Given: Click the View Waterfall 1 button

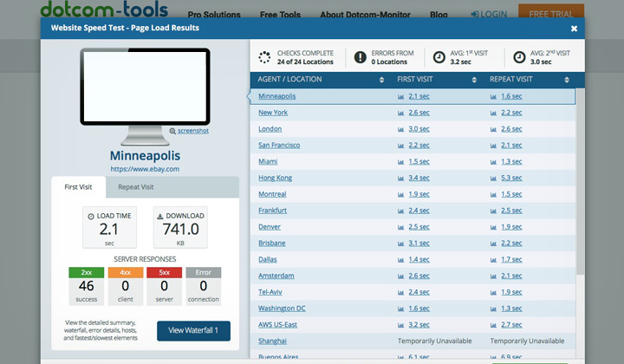Looking at the screenshot, I should [x=193, y=330].
